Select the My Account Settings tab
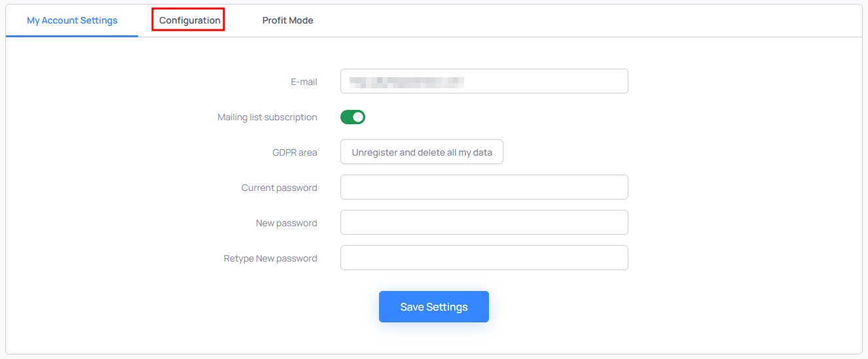 pos(72,20)
